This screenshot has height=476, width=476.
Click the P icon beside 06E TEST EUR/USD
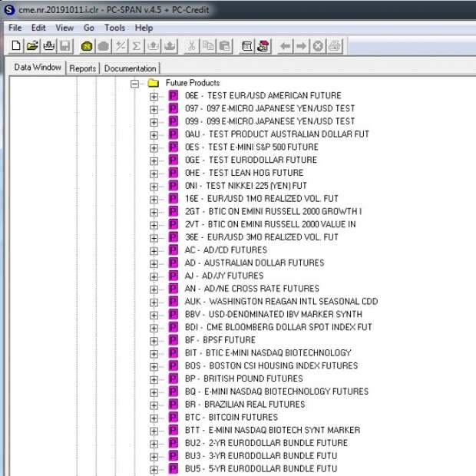(174, 96)
